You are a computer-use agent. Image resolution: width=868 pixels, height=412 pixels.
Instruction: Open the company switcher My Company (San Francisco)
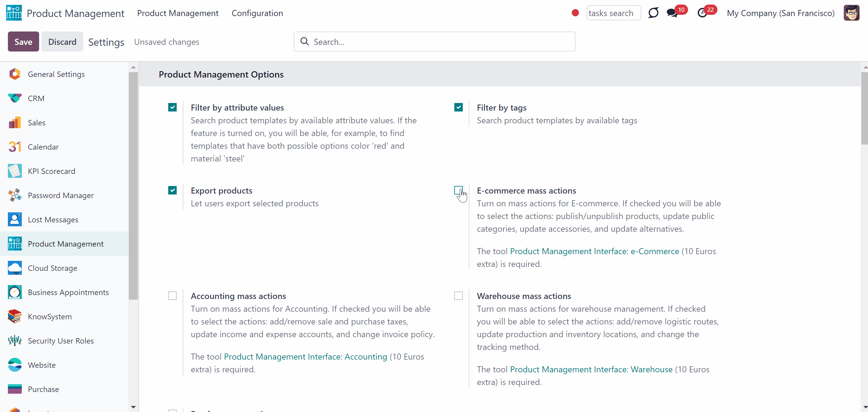point(780,13)
